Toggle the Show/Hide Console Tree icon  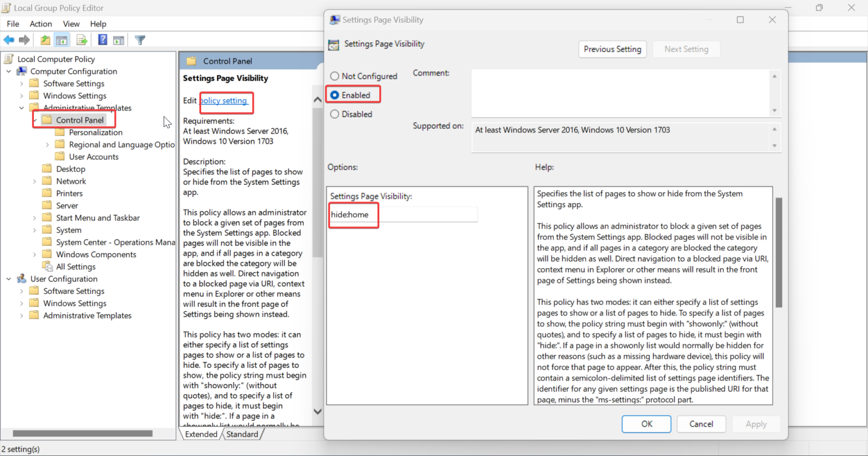coord(62,40)
